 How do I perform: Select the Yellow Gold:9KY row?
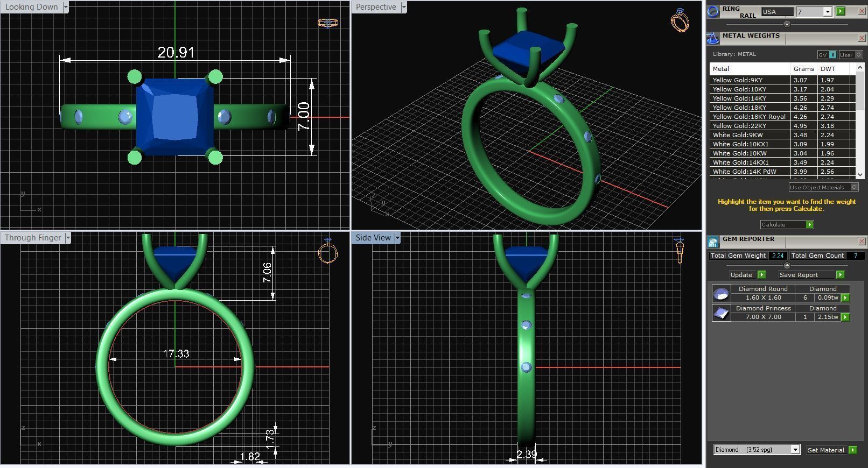click(782, 80)
